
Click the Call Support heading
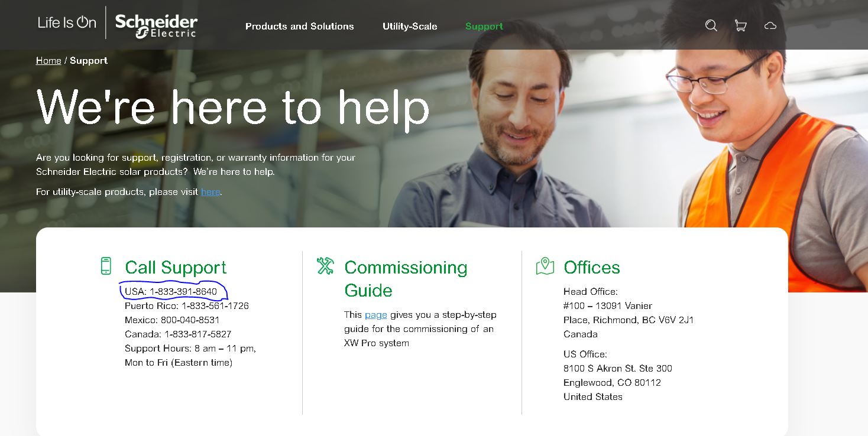pos(176,268)
